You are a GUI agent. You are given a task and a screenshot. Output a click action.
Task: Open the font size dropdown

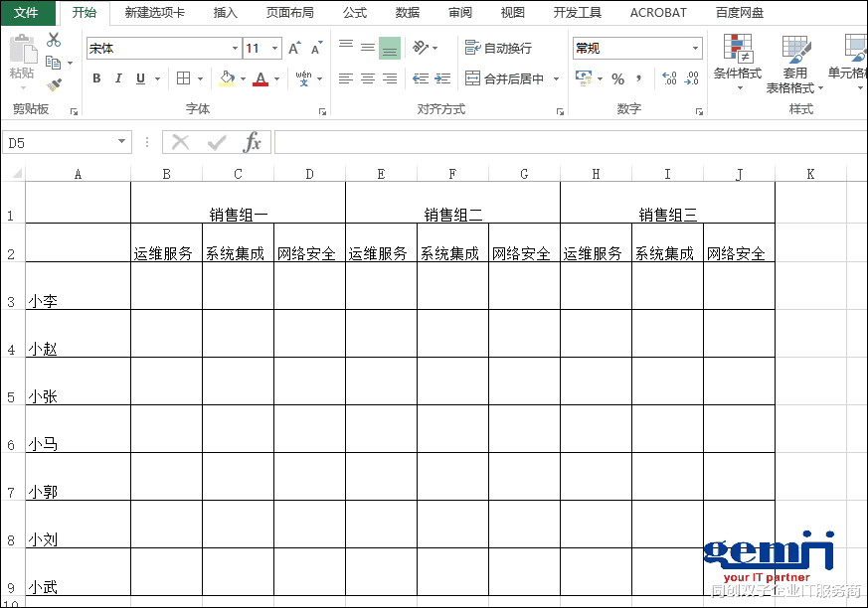(274, 47)
